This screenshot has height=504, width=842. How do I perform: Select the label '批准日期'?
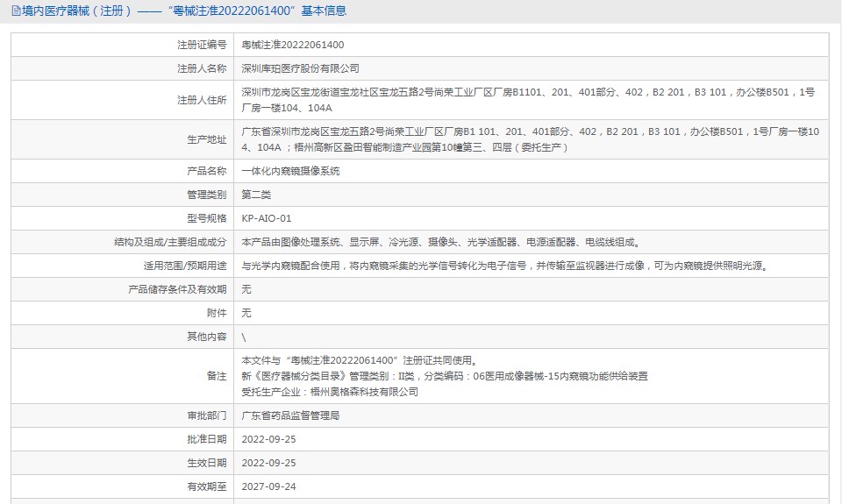(x=207, y=439)
